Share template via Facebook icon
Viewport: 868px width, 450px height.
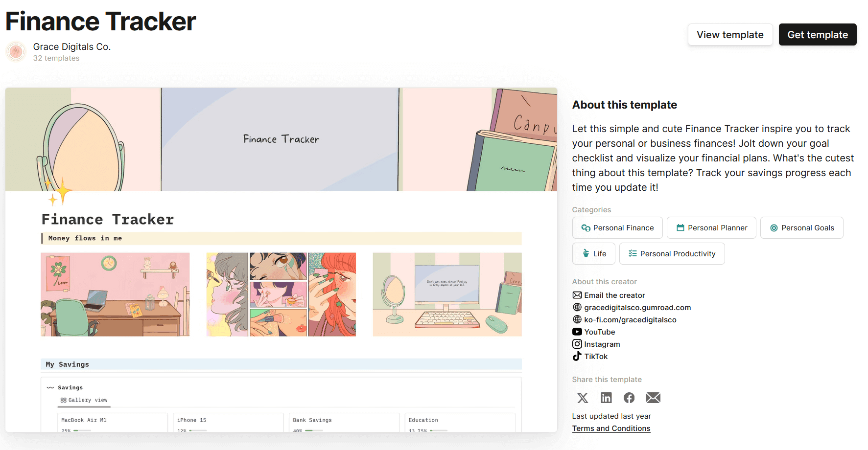point(629,398)
